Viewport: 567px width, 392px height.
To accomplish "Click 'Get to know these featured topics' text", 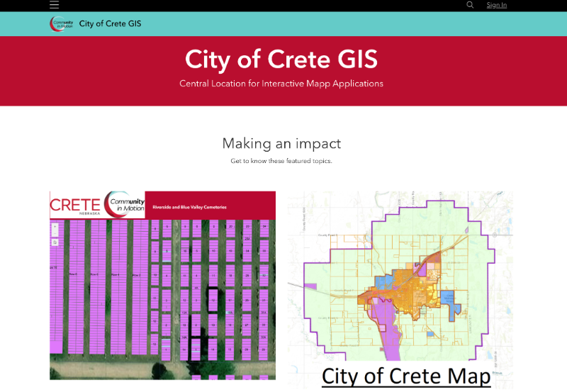I will 281,161.
